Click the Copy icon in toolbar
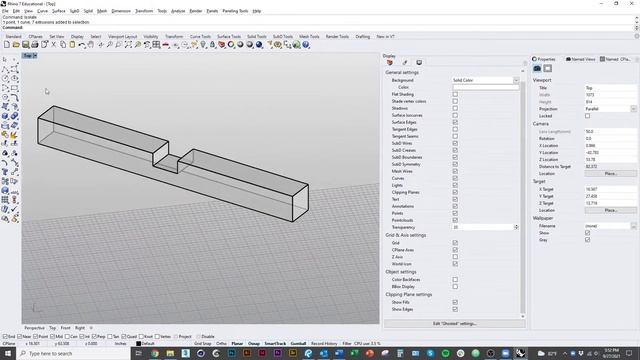 [63, 45]
